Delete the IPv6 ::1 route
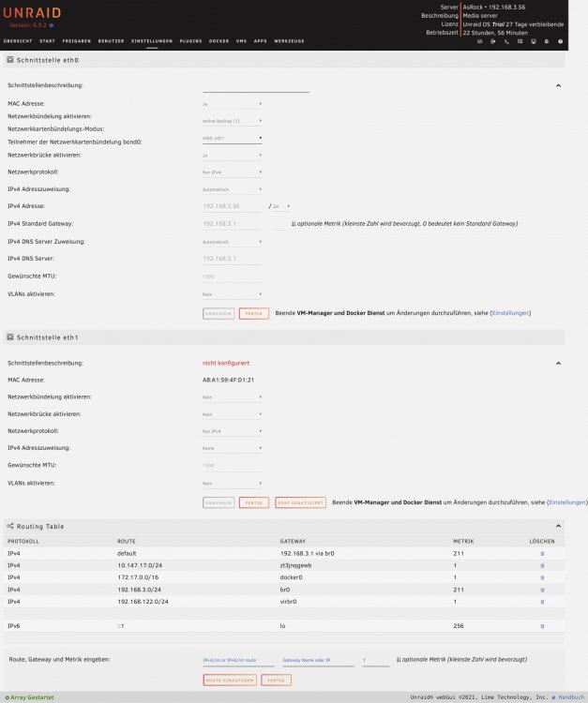This screenshot has width=588, height=703. tap(542, 626)
